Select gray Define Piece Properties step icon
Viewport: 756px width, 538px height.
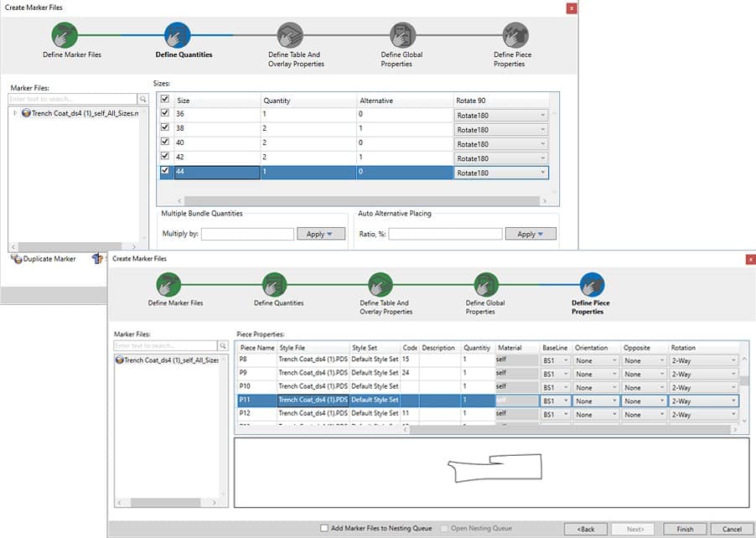tap(515, 35)
